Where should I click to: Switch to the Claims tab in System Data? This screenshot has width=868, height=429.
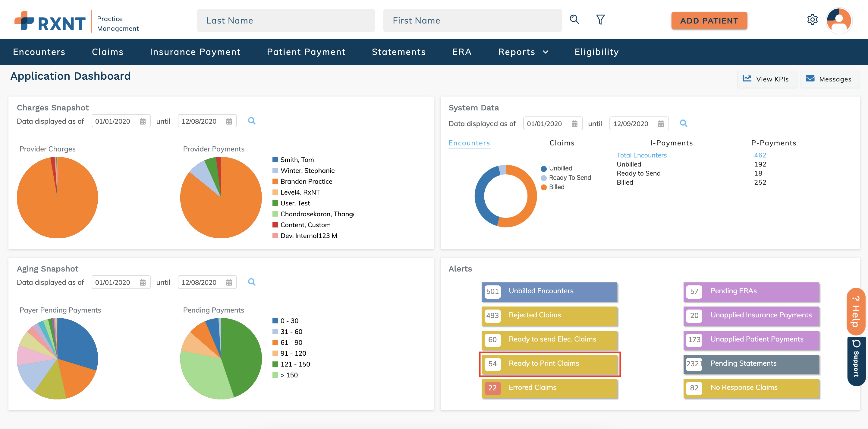pos(562,143)
